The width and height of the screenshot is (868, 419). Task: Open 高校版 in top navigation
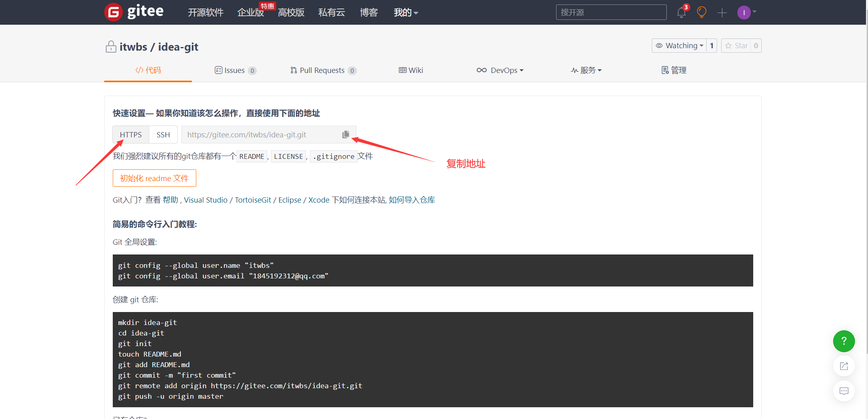tap(291, 13)
